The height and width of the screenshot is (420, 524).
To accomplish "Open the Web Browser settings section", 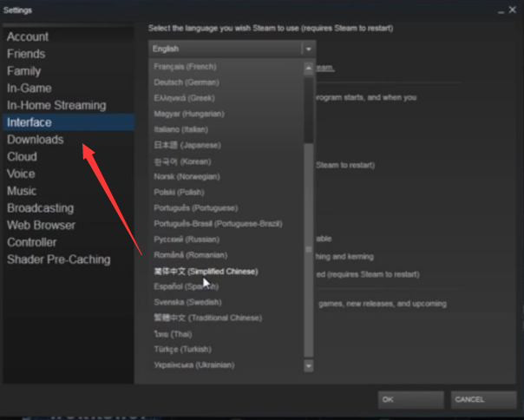I will click(x=69, y=225).
